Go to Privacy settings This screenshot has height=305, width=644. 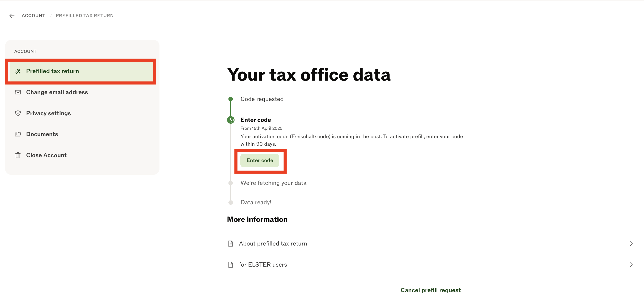click(x=81, y=113)
